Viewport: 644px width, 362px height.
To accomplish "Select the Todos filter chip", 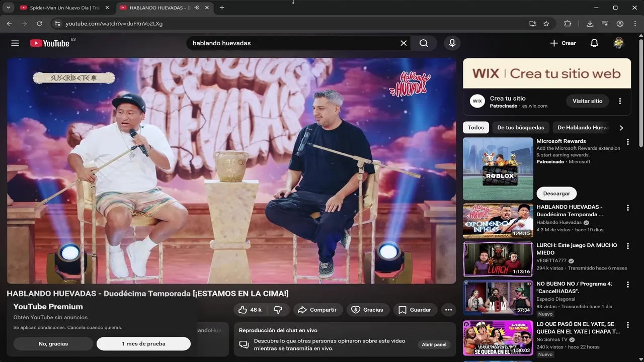I will (x=476, y=128).
